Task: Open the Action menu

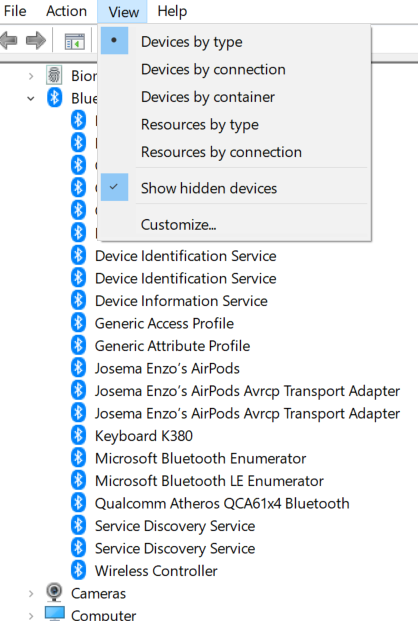Action: click(x=66, y=11)
